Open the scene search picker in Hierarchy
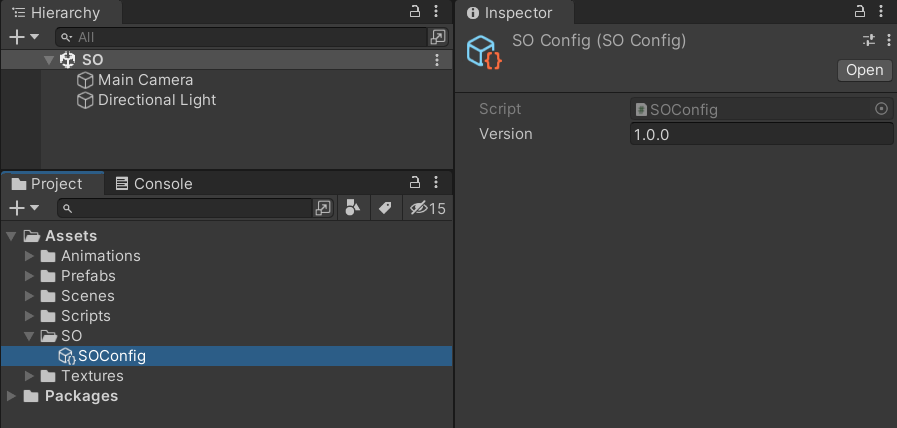897x428 pixels. tap(438, 37)
